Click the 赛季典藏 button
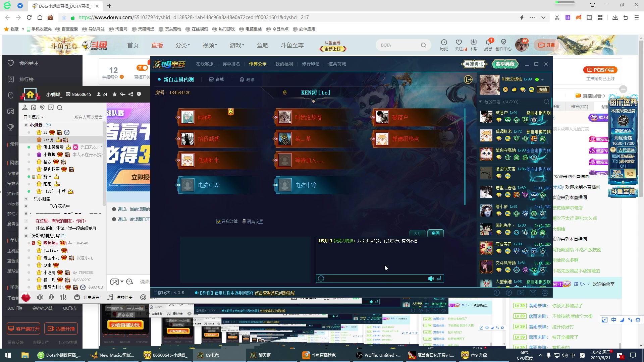The image size is (644, 362). [505, 64]
